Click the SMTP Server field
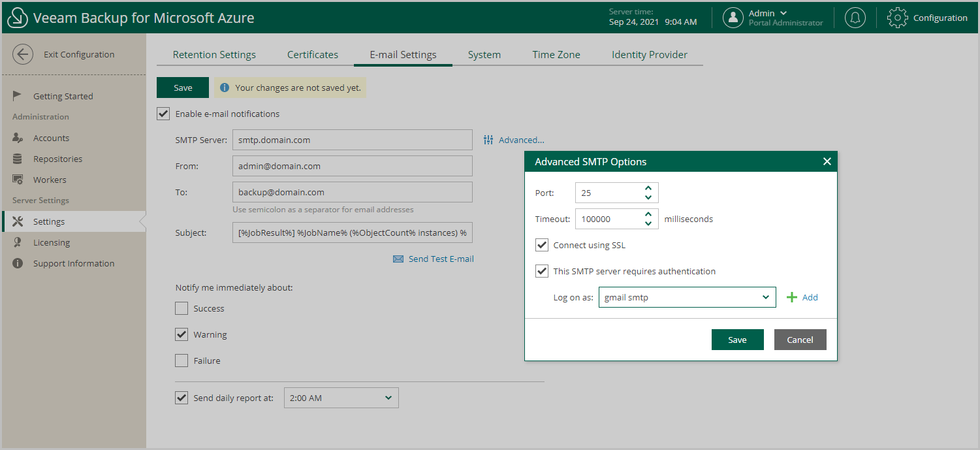The height and width of the screenshot is (450, 980). (353, 140)
